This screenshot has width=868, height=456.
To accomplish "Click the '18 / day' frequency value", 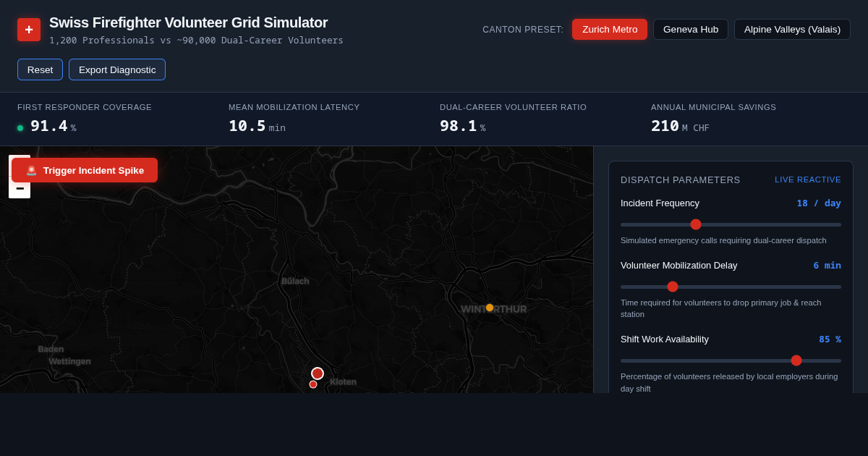I will [x=819, y=203].
